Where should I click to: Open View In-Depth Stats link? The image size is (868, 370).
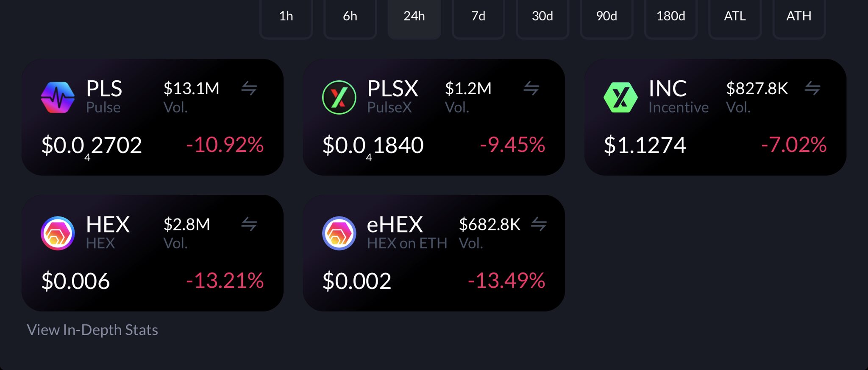pyautogui.click(x=92, y=330)
